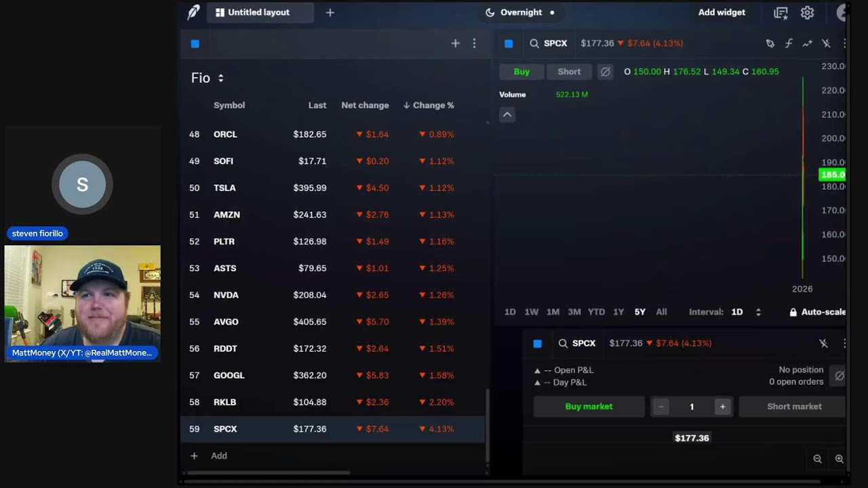Click the Buy button on the chart

point(521,71)
